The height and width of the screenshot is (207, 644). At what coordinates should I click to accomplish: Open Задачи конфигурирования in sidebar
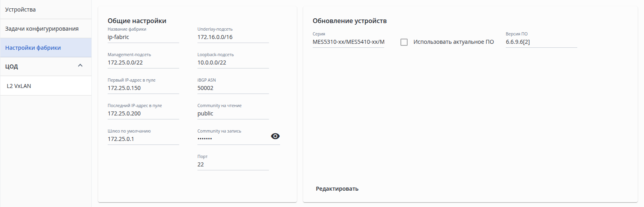click(x=42, y=29)
